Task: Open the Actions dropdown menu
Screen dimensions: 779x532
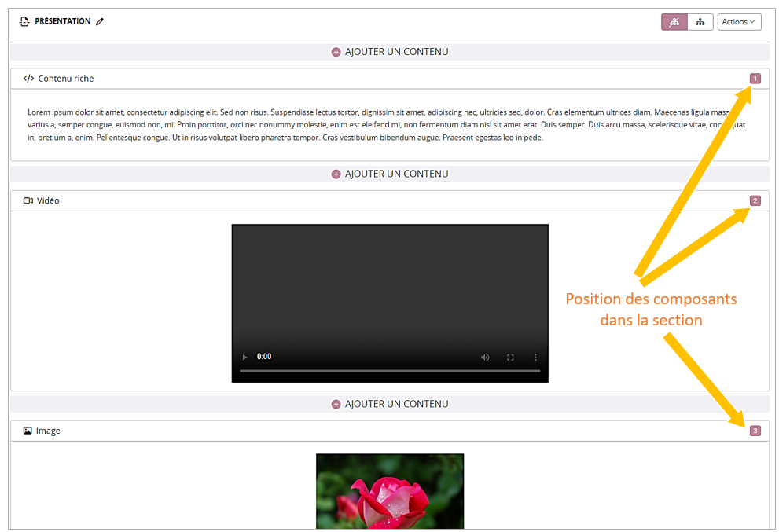Action: [739, 22]
